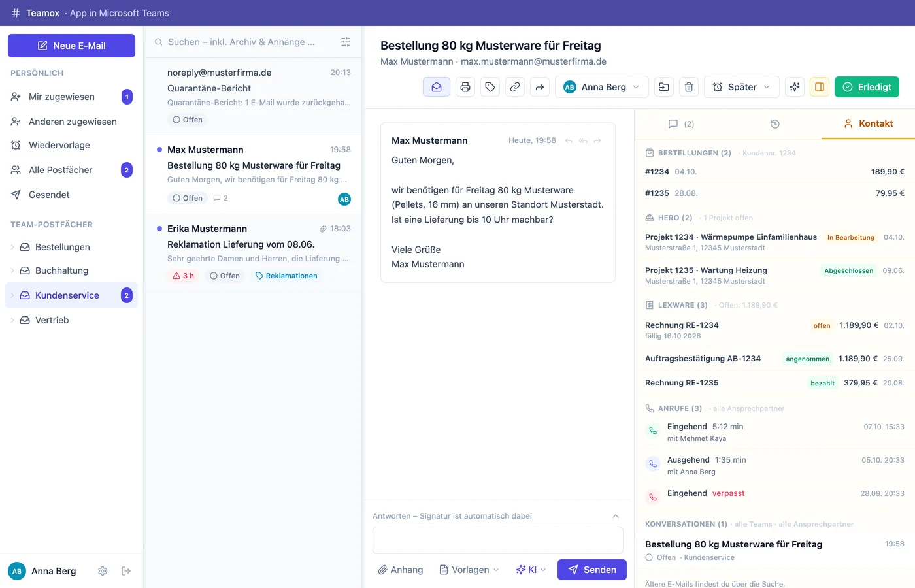The height and width of the screenshot is (588, 915).
Task: Click the Erledigt button
Action: pos(867,87)
